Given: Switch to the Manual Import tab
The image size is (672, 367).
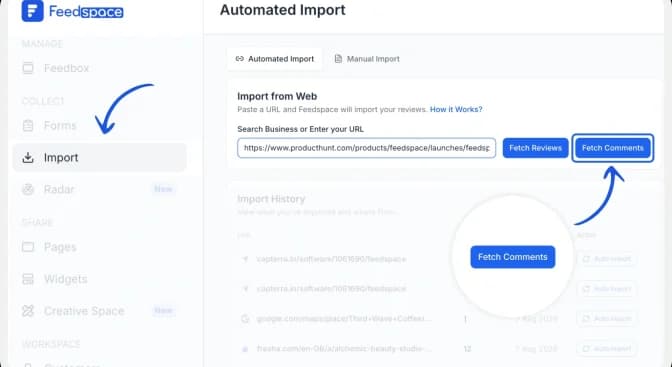Looking at the screenshot, I should pyautogui.click(x=367, y=59).
